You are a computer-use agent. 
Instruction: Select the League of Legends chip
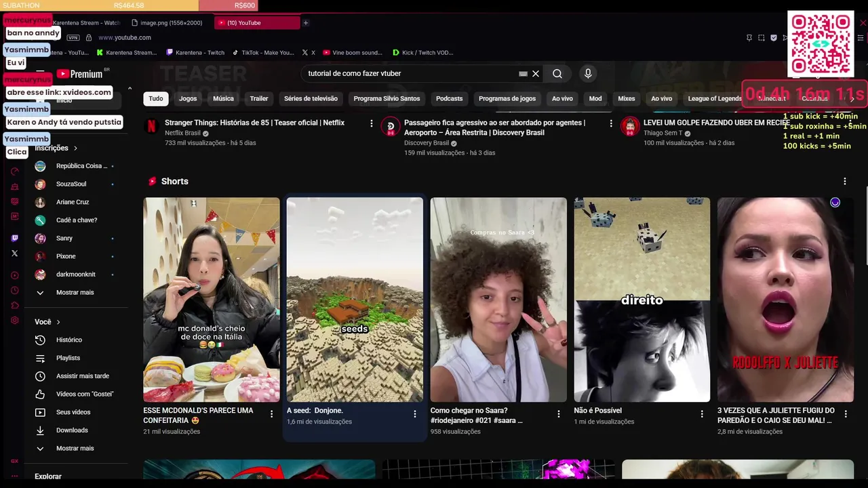coord(715,99)
